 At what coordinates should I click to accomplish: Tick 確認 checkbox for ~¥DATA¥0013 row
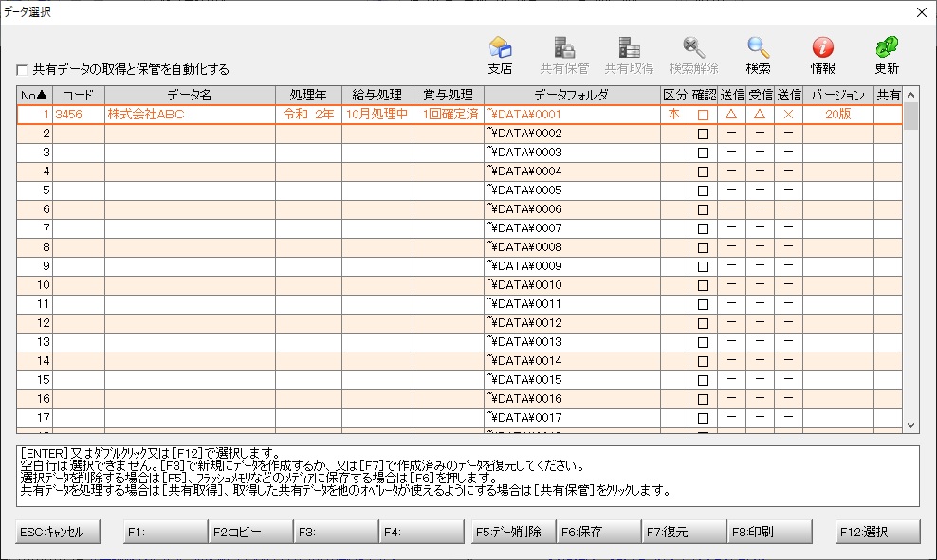coord(704,342)
